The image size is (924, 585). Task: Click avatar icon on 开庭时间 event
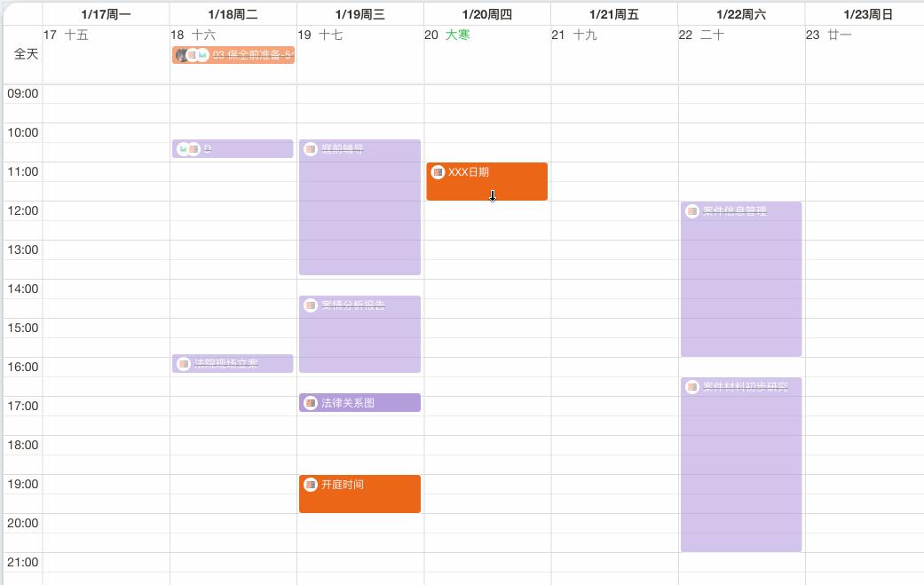pyautogui.click(x=310, y=485)
